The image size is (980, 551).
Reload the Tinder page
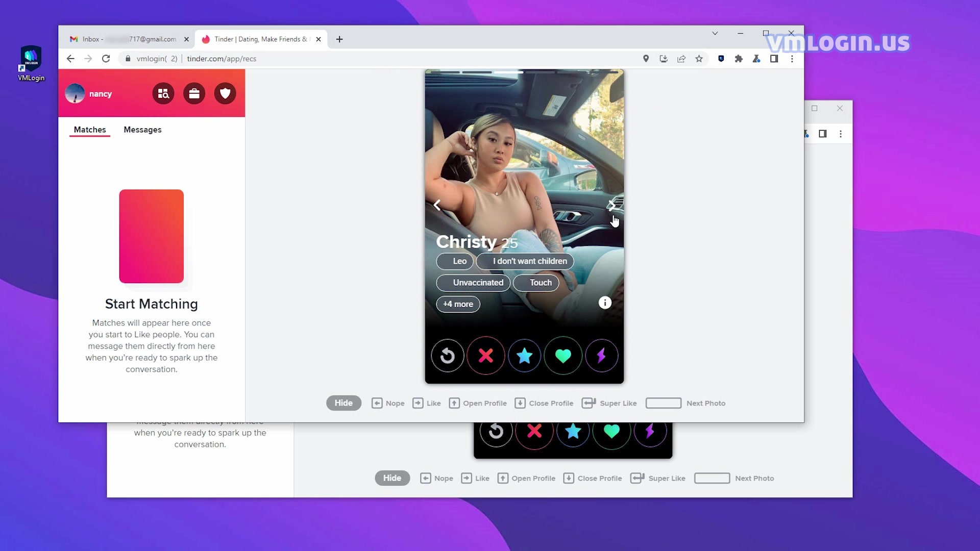pyautogui.click(x=106, y=59)
